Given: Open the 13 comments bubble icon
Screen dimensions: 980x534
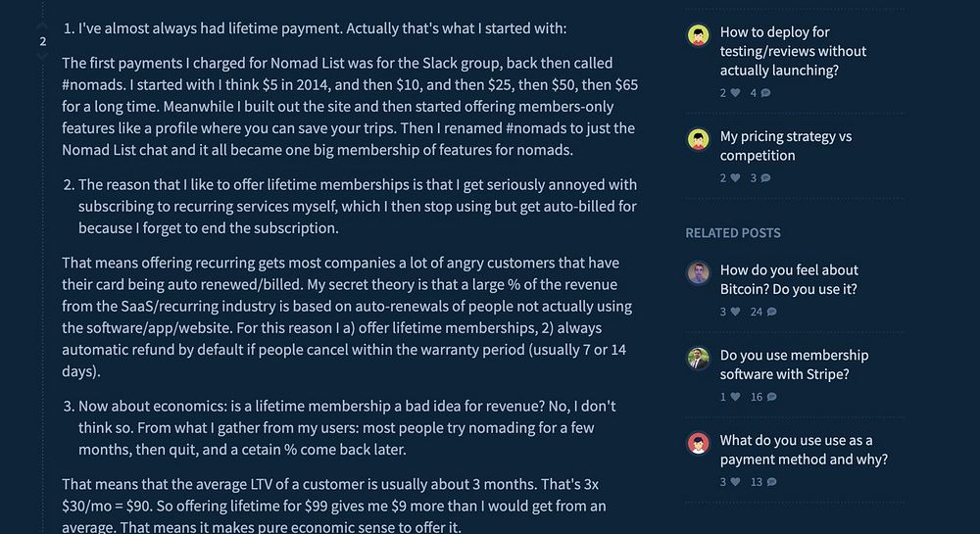Looking at the screenshot, I should [772, 481].
